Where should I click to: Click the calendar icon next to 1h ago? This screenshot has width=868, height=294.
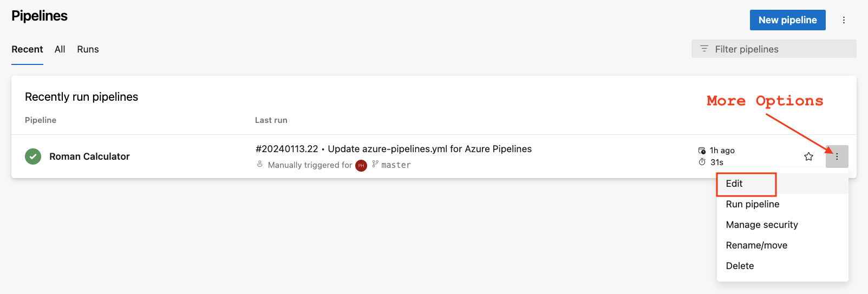pyautogui.click(x=702, y=151)
